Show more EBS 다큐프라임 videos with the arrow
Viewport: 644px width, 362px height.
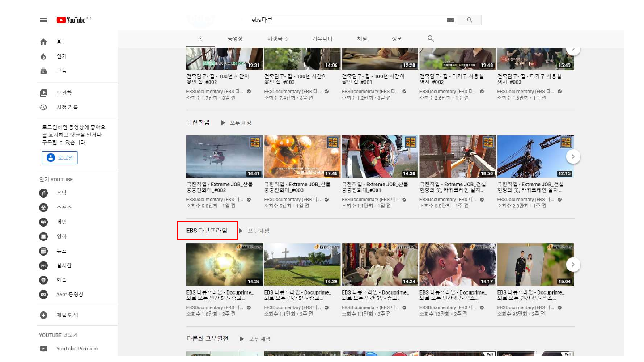(x=573, y=265)
